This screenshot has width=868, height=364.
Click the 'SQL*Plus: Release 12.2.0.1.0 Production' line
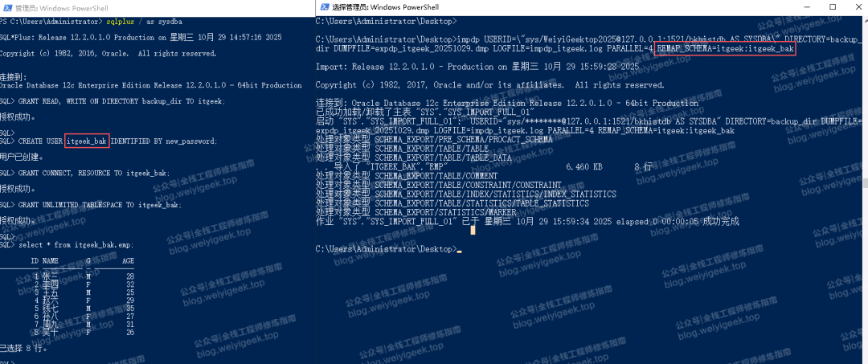[x=140, y=38]
